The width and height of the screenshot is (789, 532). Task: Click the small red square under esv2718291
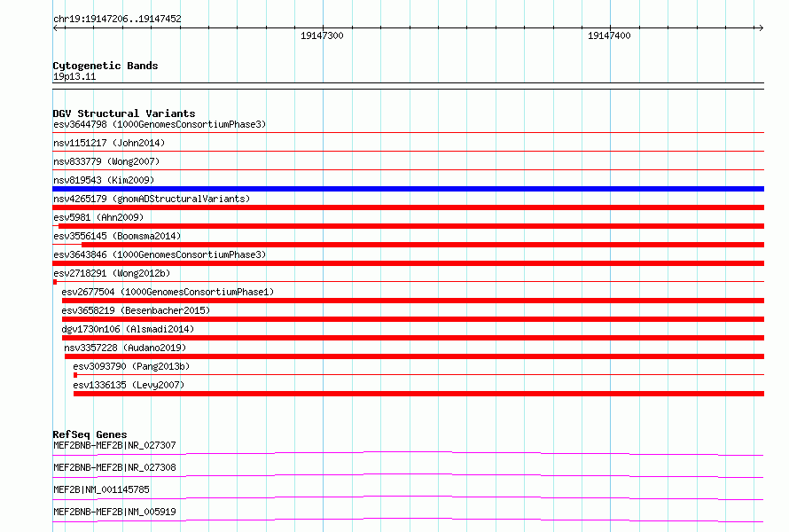(x=55, y=282)
